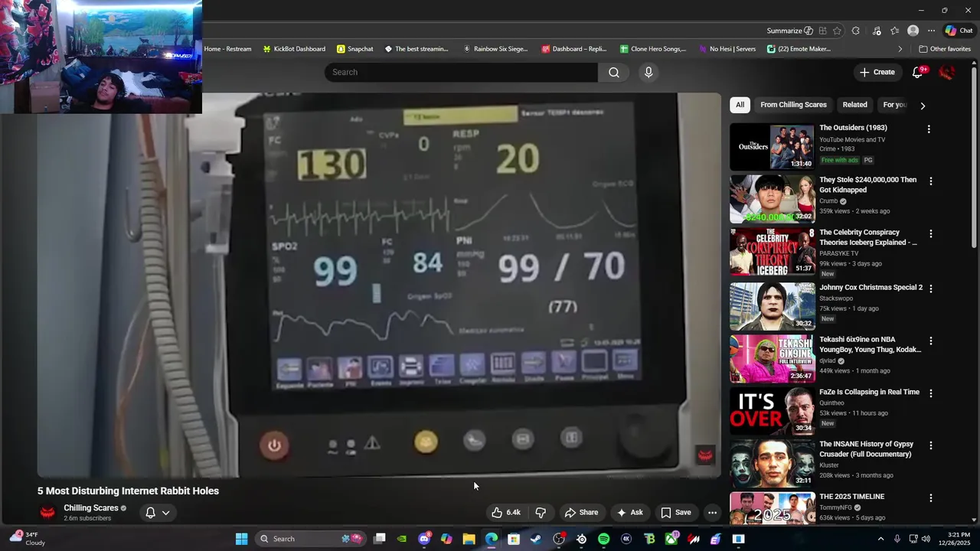Open FaZe Is Collapsing in Real Time title
This screenshot has width=980, height=551.
[x=869, y=392]
